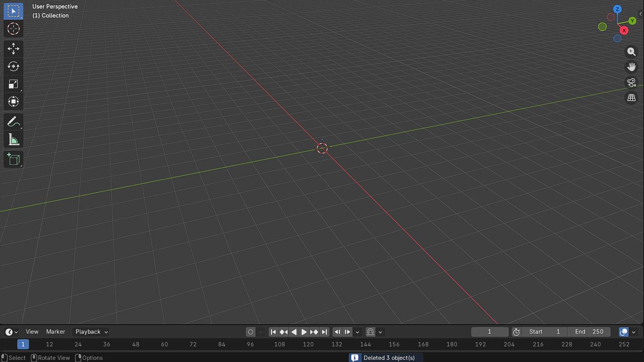Click the current frame number field
This screenshot has height=362, width=644.
click(489, 332)
